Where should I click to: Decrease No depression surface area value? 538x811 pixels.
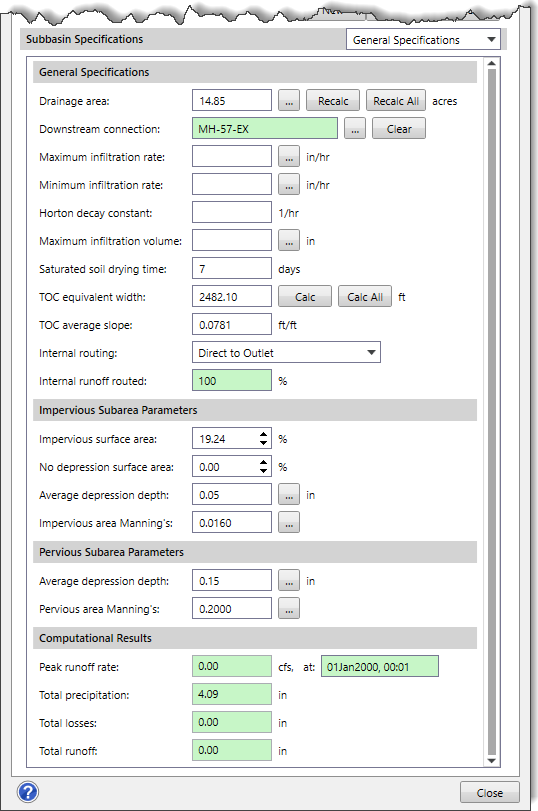263,471
